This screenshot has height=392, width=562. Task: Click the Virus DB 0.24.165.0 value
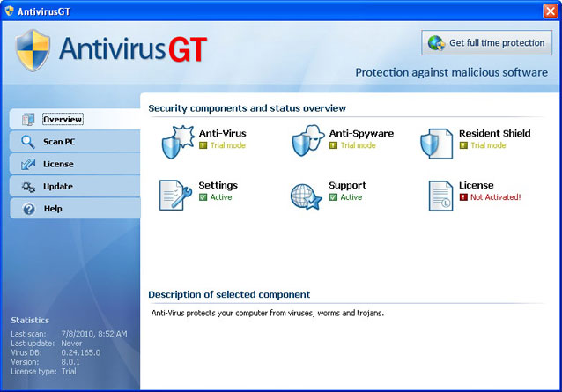point(81,352)
